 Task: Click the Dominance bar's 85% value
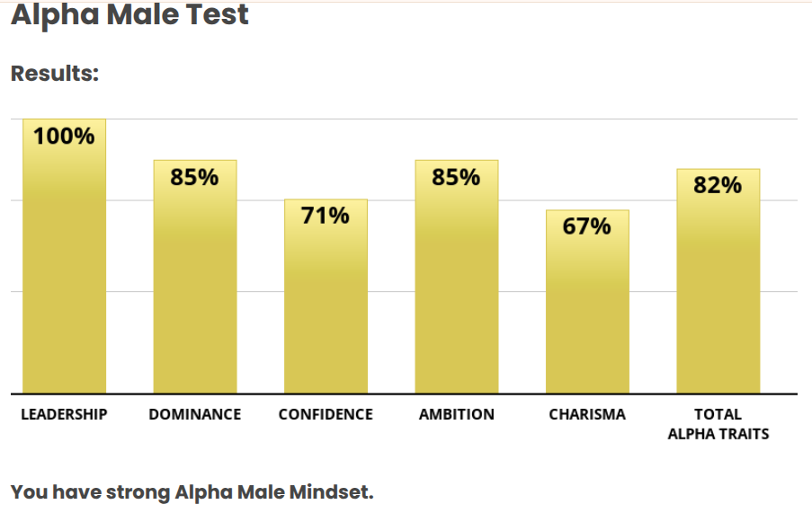coord(194,178)
